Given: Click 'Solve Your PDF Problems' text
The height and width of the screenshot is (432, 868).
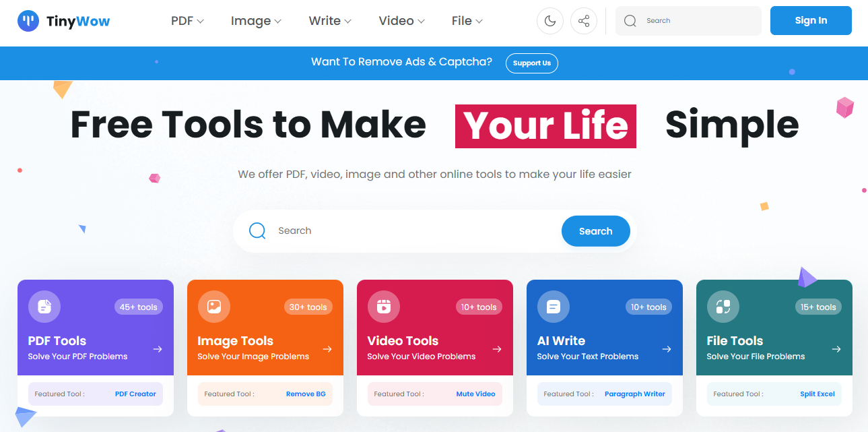Looking at the screenshot, I should 78,357.
